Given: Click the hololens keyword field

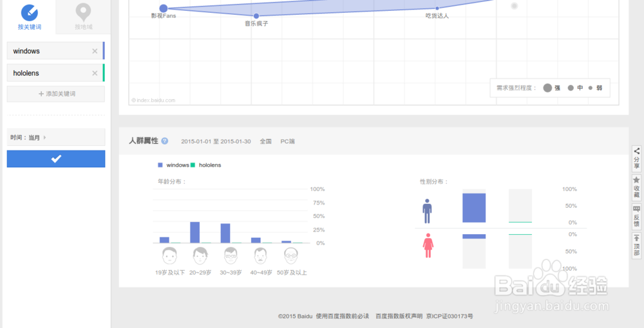Looking at the screenshot, I should pos(55,73).
